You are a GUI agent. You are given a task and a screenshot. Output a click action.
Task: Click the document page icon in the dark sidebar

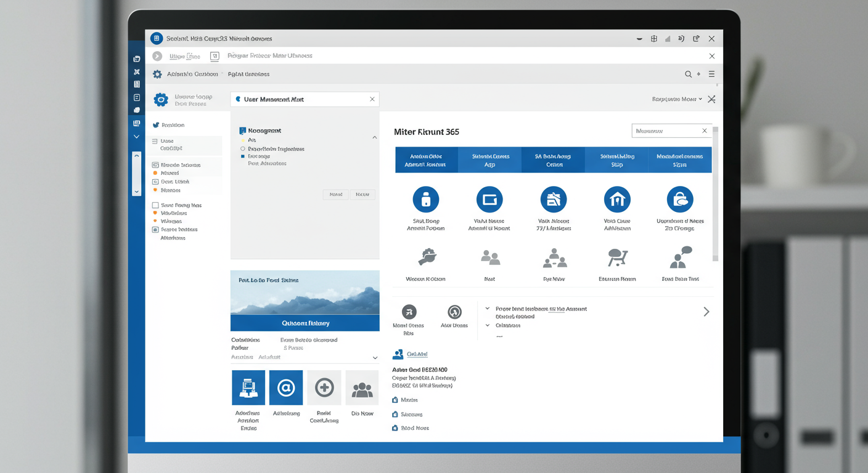[137, 97]
